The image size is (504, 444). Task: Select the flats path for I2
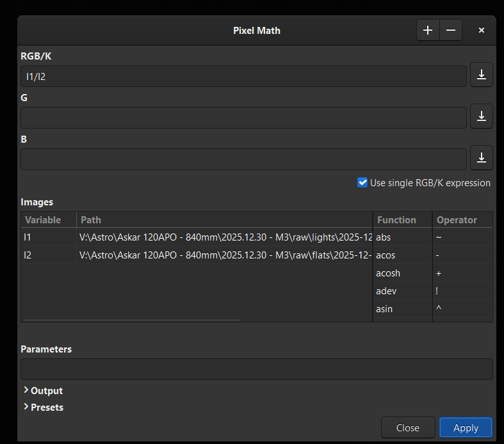[224, 255]
